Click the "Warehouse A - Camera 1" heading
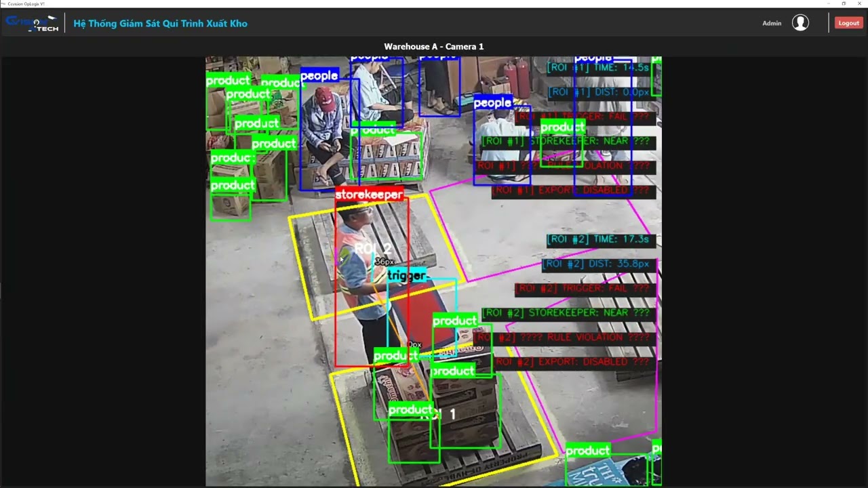 point(434,47)
